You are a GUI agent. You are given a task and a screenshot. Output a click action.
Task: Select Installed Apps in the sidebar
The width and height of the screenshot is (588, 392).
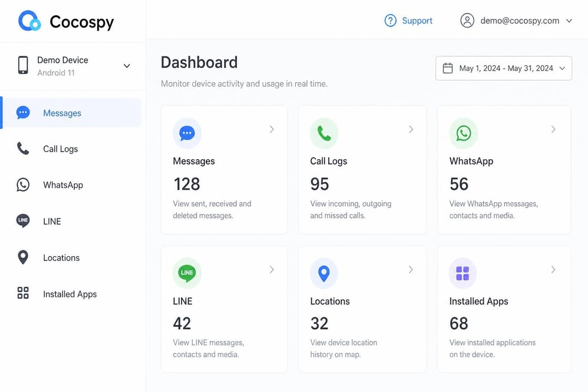click(71, 294)
